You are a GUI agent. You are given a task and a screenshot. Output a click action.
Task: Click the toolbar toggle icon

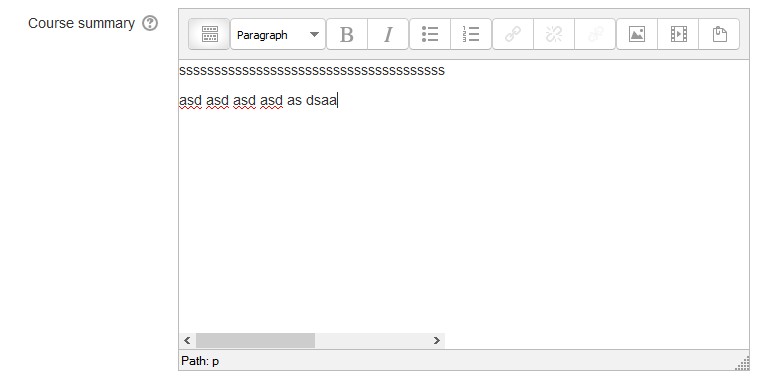(209, 34)
